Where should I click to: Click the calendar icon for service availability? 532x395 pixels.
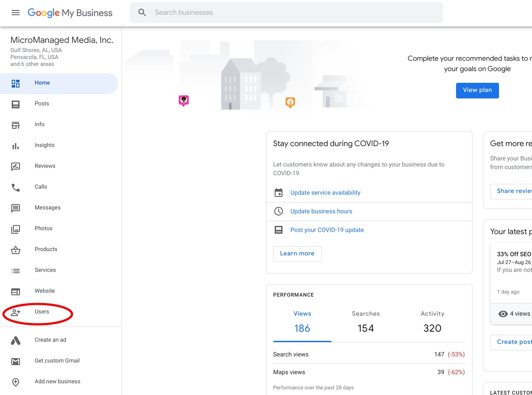279,193
